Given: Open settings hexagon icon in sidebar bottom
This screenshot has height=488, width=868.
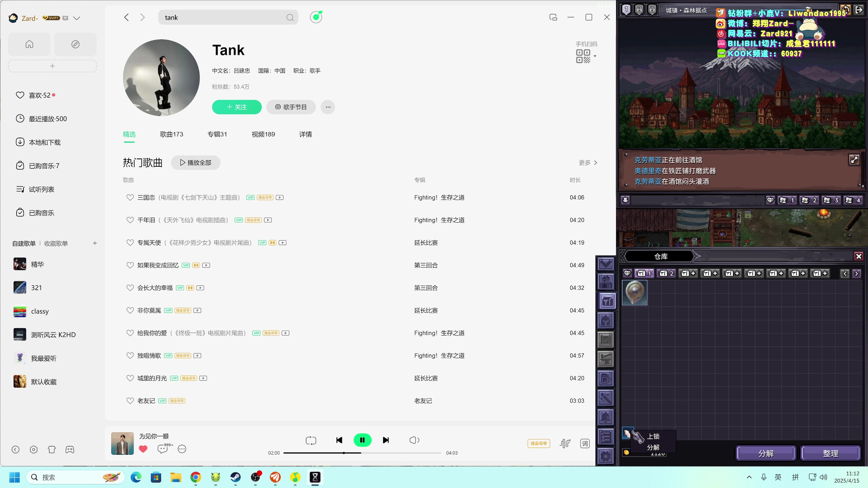Looking at the screenshot, I should [x=34, y=450].
